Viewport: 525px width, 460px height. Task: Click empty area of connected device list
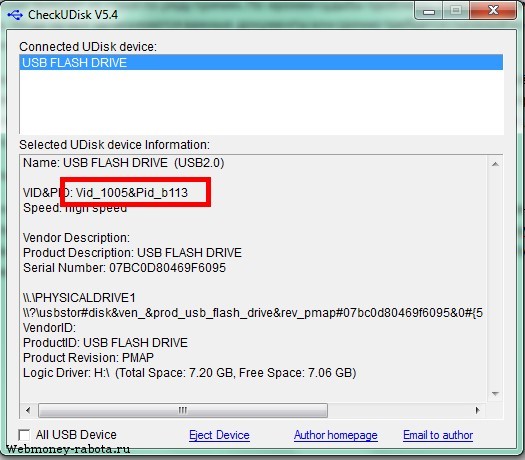(261, 101)
